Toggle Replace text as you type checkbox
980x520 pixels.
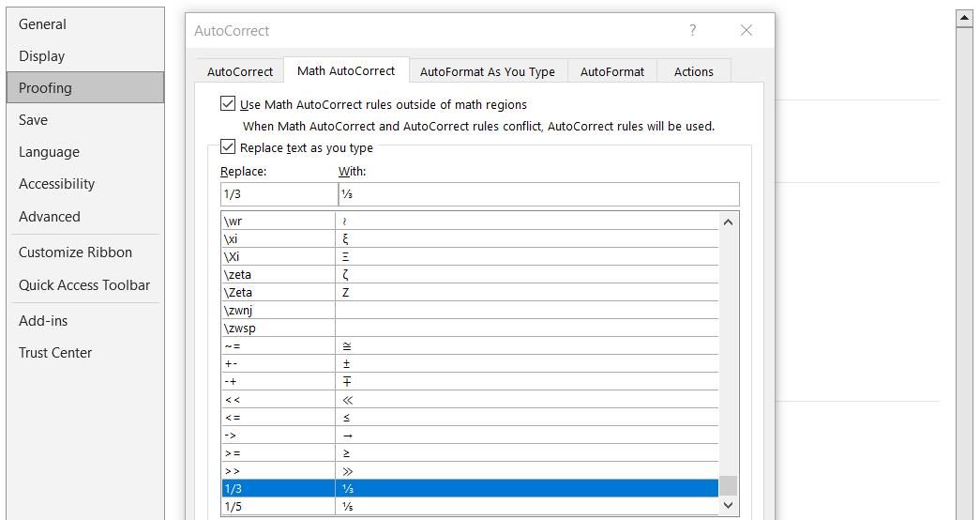coord(228,147)
